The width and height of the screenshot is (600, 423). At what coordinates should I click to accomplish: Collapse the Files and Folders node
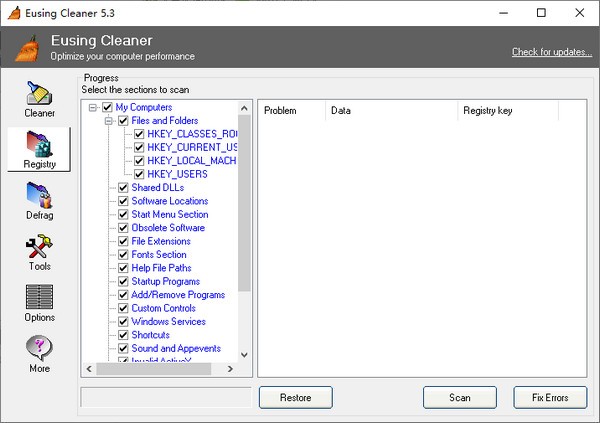(x=109, y=121)
